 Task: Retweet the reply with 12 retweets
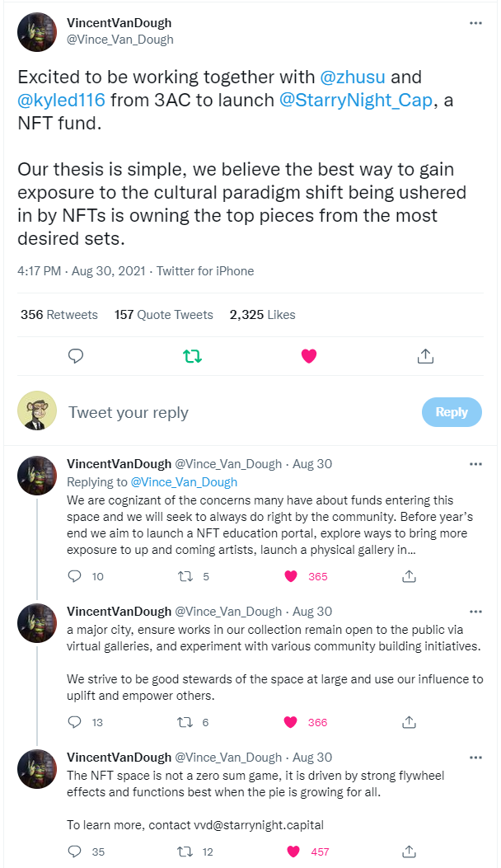tap(185, 852)
